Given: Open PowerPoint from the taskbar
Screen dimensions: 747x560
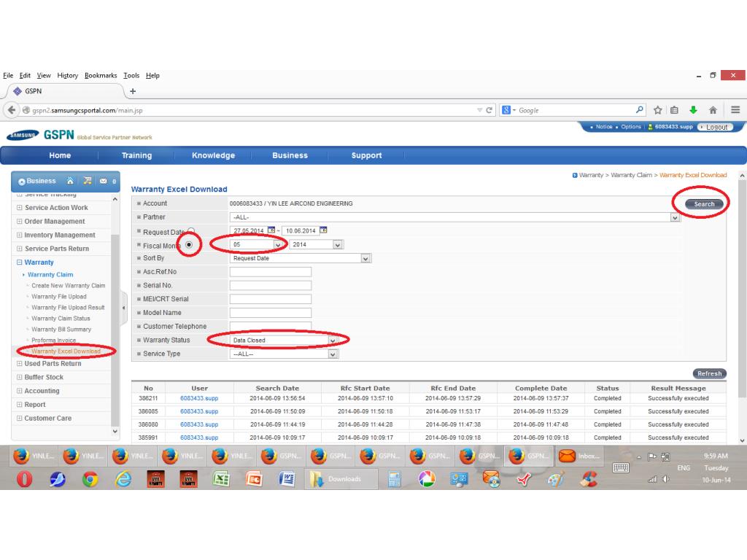Looking at the screenshot, I should [254, 478].
